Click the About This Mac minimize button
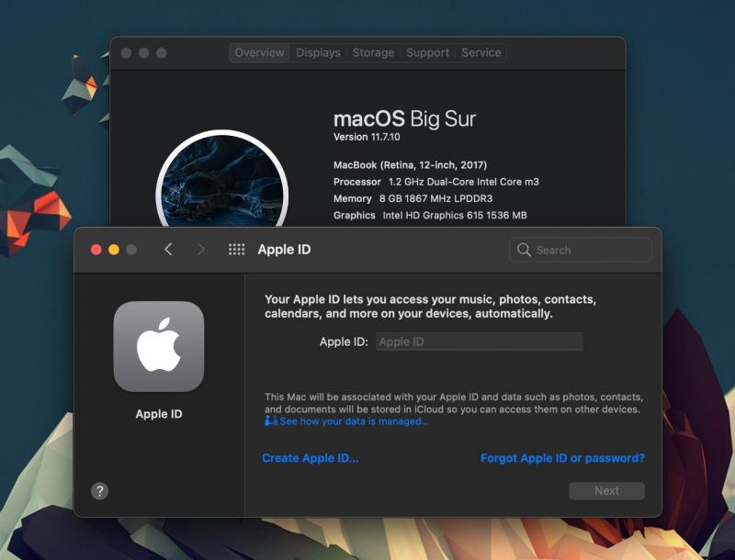The image size is (735, 560). tap(143, 53)
